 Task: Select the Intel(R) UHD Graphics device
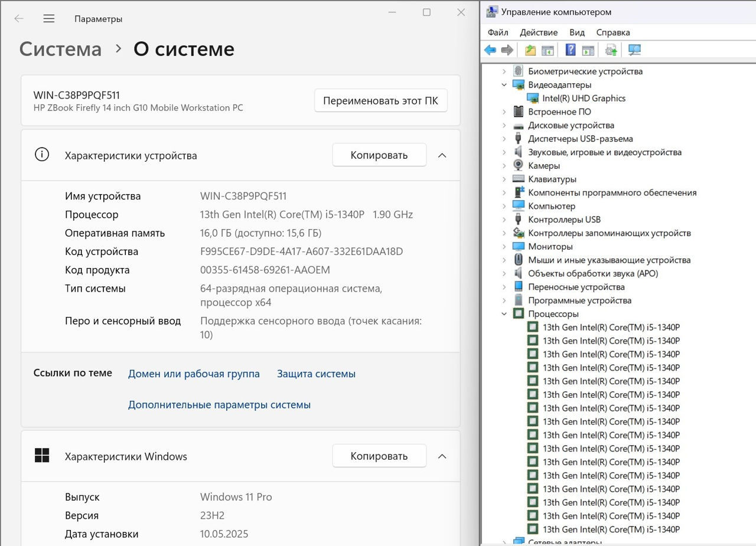[584, 98]
